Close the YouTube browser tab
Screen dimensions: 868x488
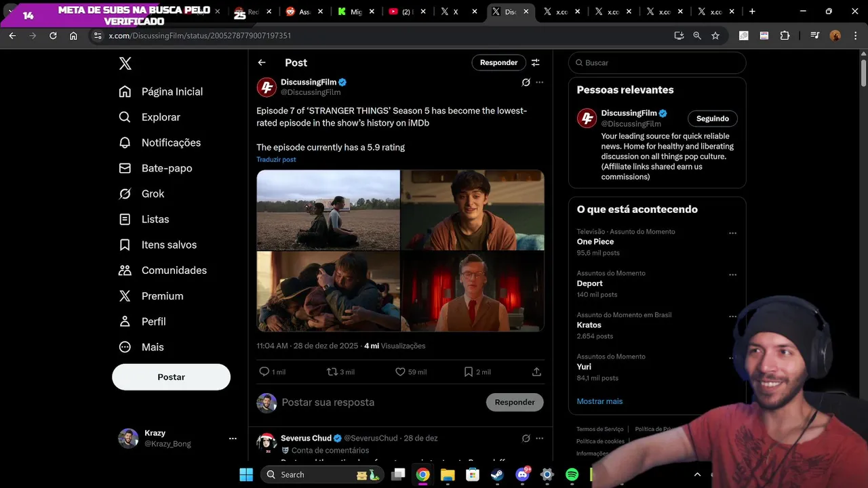pos(423,12)
